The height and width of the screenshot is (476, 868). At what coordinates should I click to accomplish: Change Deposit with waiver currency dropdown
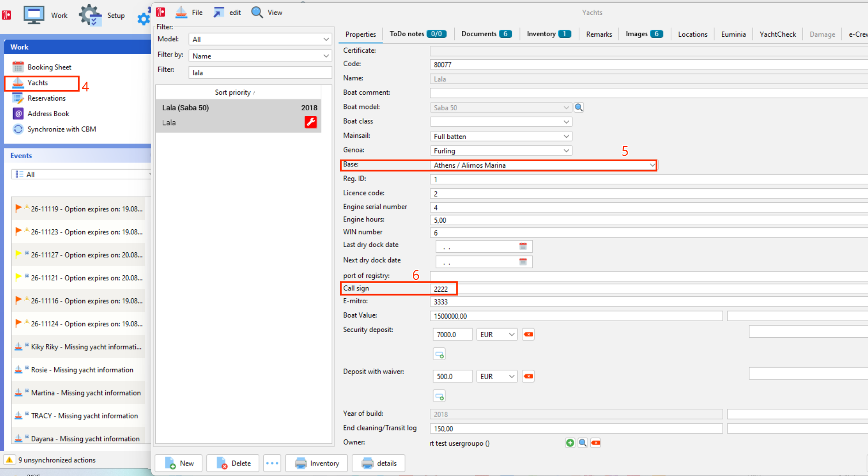click(497, 376)
